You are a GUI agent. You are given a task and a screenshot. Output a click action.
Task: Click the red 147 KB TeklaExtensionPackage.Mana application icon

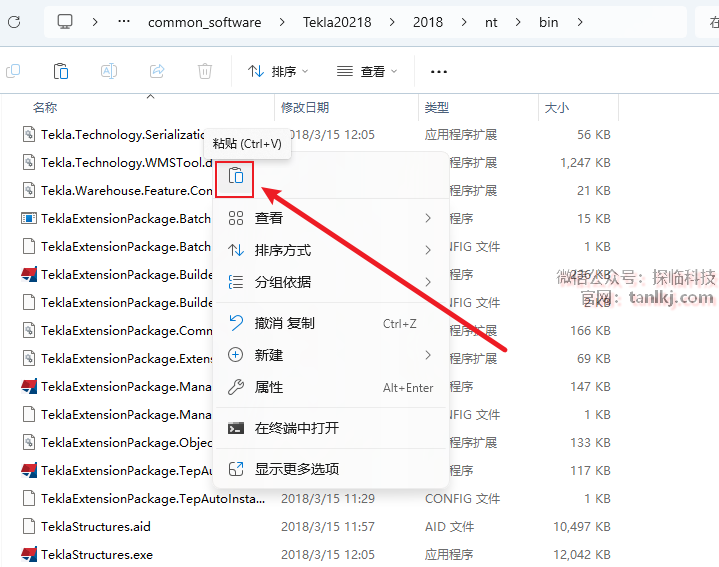pyautogui.click(x=29, y=386)
